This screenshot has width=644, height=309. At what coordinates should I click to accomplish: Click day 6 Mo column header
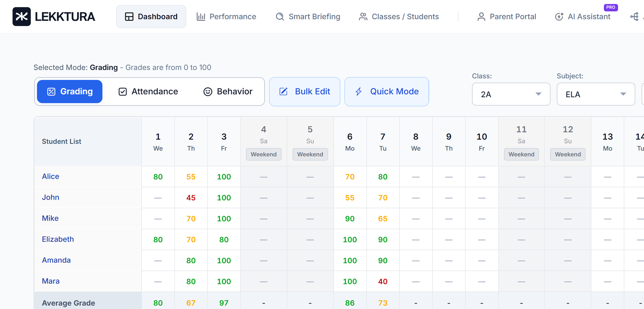[x=350, y=141]
